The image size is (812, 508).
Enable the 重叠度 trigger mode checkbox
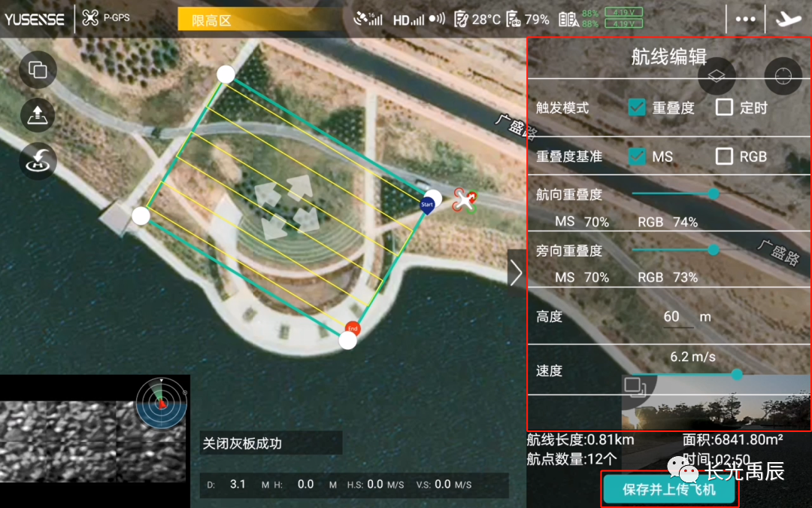pyautogui.click(x=638, y=108)
